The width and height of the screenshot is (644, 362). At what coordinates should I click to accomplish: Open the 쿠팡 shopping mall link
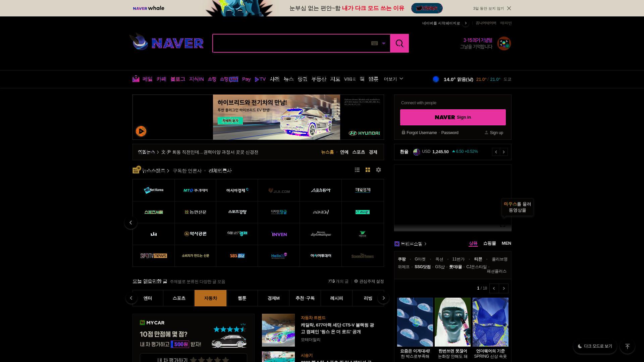[x=402, y=259]
